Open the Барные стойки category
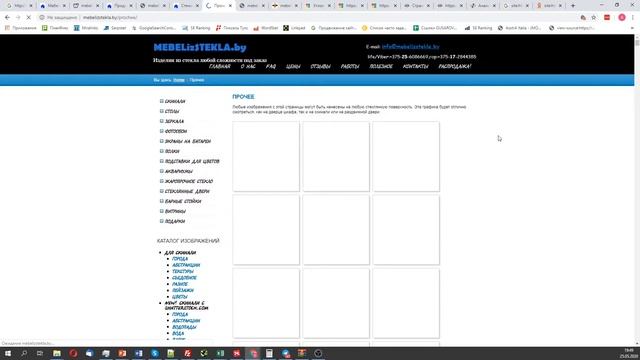Image resolution: width=640 pixels, height=360 pixels. pos(183,201)
